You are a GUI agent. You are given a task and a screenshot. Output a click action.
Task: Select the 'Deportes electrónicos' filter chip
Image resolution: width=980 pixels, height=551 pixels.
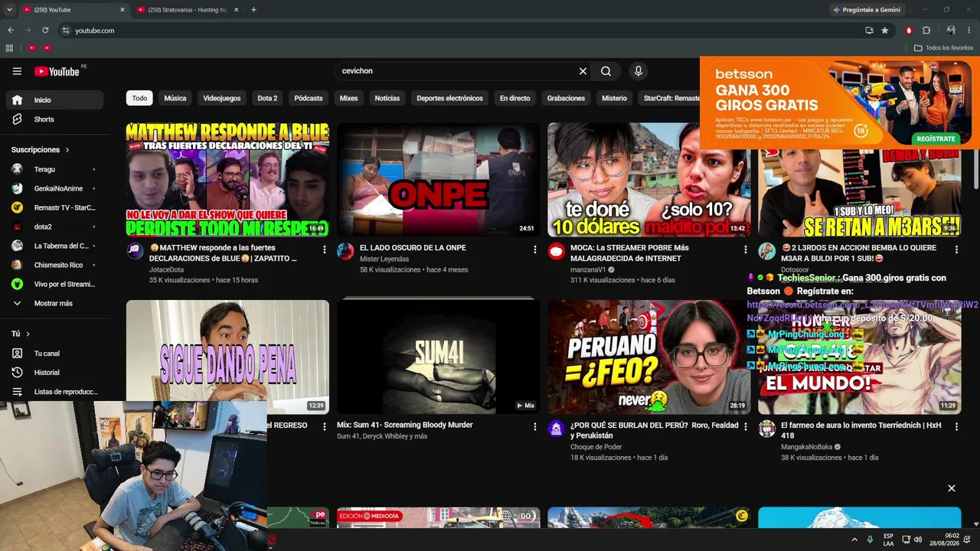pos(450,98)
